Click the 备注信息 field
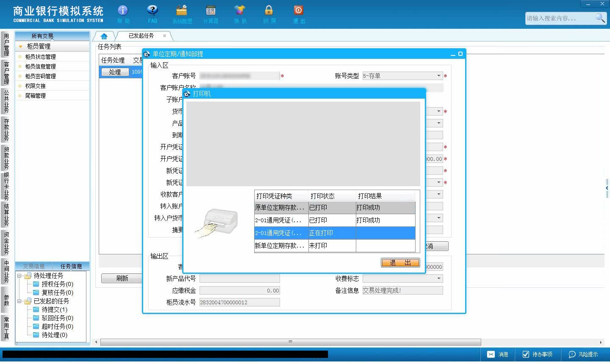The height and width of the screenshot is (364, 610). (x=402, y=290)
